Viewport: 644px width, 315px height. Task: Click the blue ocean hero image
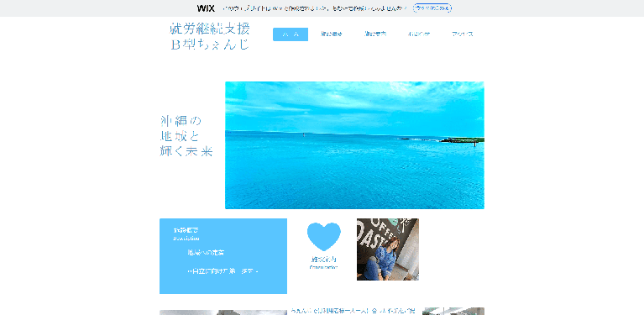354,145
